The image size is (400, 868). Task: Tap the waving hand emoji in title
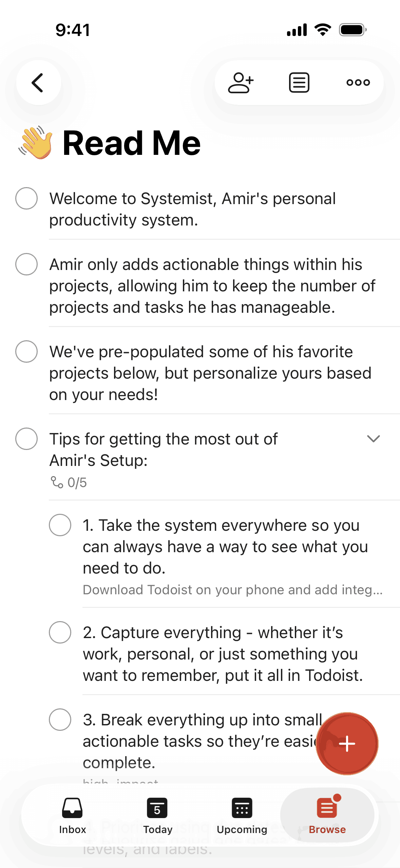click(36, 143)
